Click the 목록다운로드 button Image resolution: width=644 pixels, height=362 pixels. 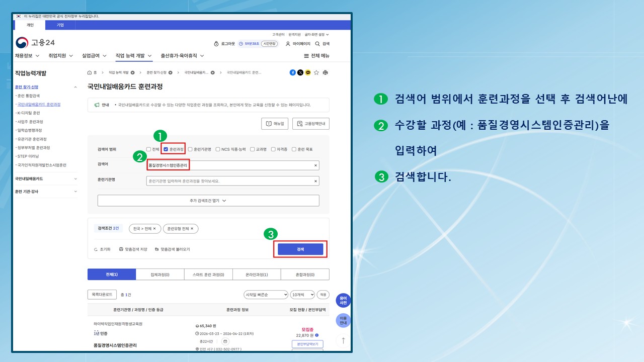coord(102,294)
